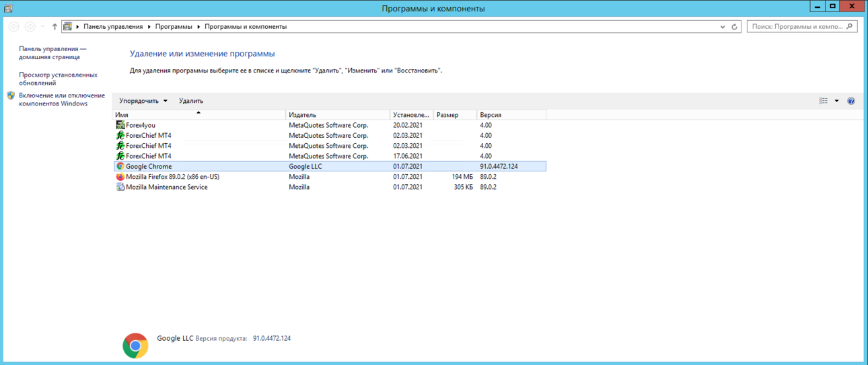Screen dimensions: 868x365
Task: Click the window system icon in title bar
Action: 7,8
